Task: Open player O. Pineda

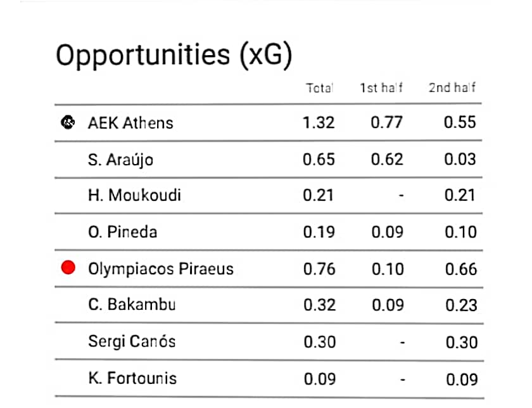Action: coord(122,232)
